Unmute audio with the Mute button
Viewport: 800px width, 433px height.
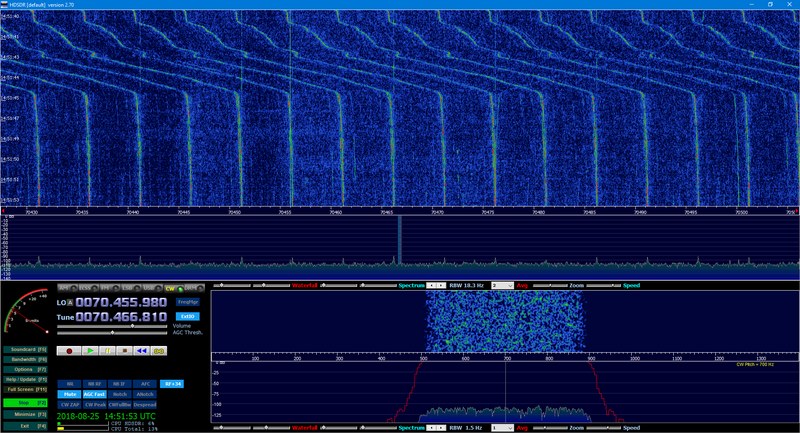[x=69, y=394]
